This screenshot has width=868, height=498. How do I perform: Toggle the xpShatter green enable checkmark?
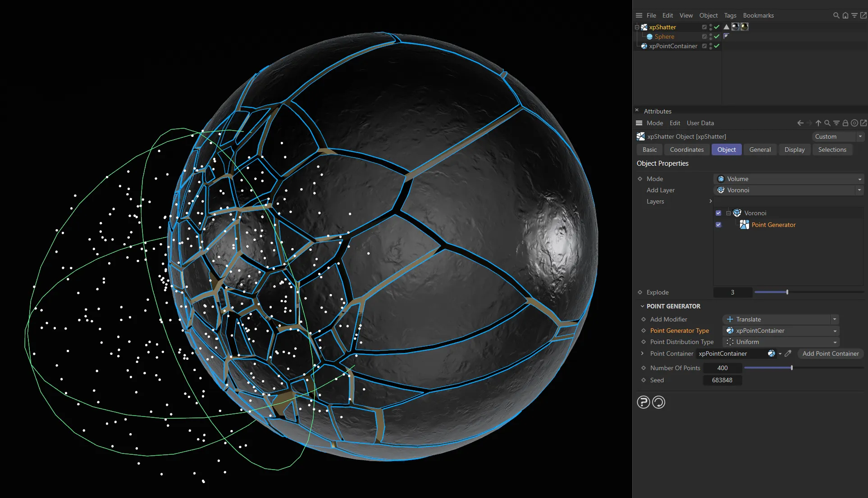click(716, 27)
